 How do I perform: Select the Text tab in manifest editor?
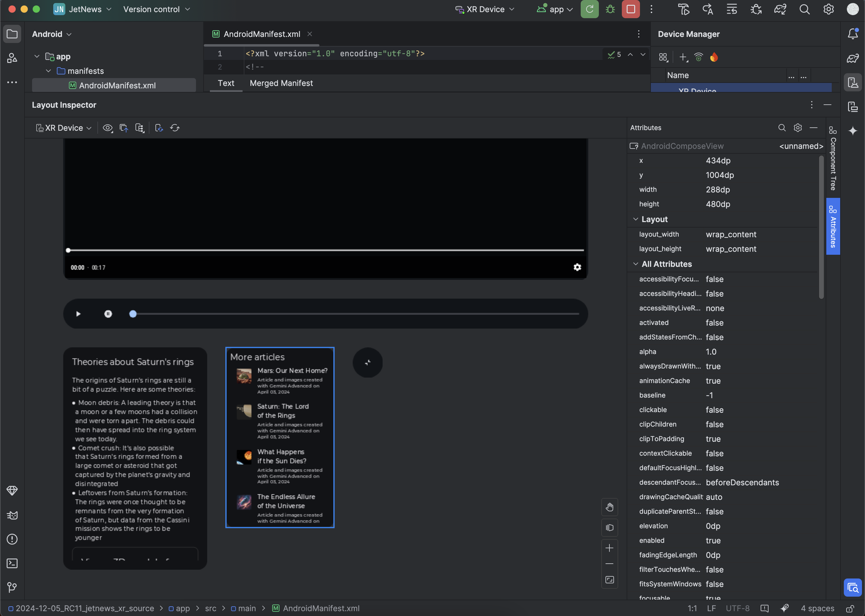[225, 83]
